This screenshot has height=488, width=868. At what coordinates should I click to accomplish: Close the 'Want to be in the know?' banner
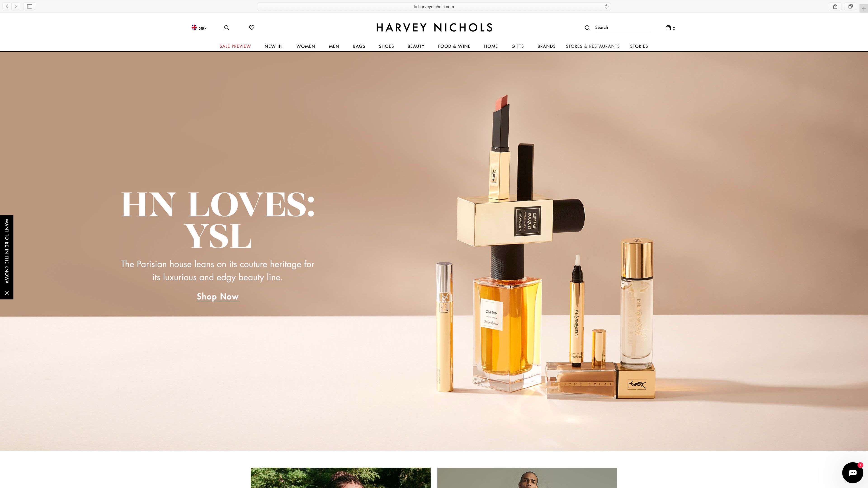point(7,293)
